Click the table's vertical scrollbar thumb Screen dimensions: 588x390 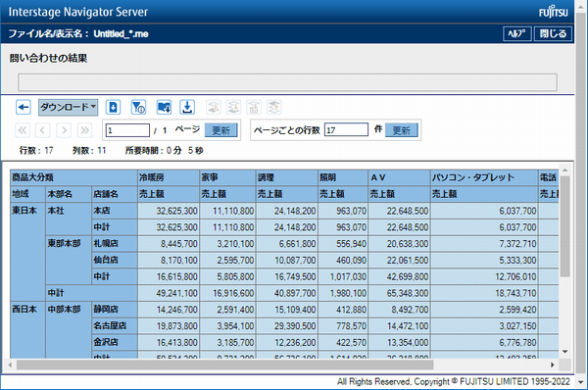point(564,226)
